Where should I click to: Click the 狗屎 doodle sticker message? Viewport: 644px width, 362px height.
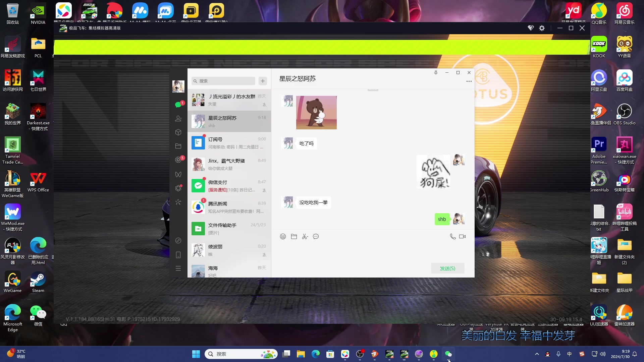(433, 172)
